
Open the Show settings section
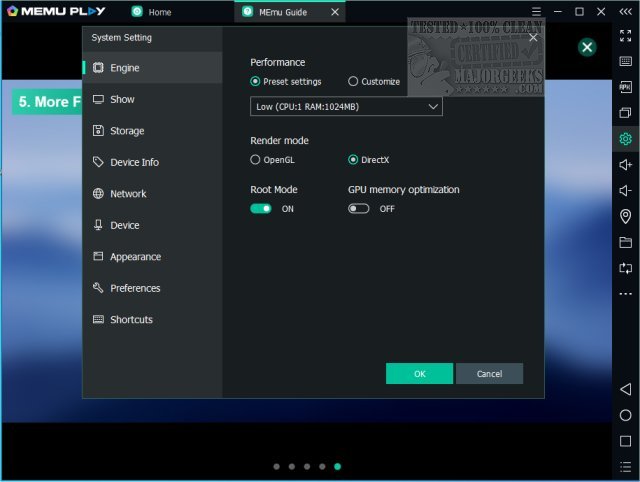pyautogui.click(x=153, y=99)
